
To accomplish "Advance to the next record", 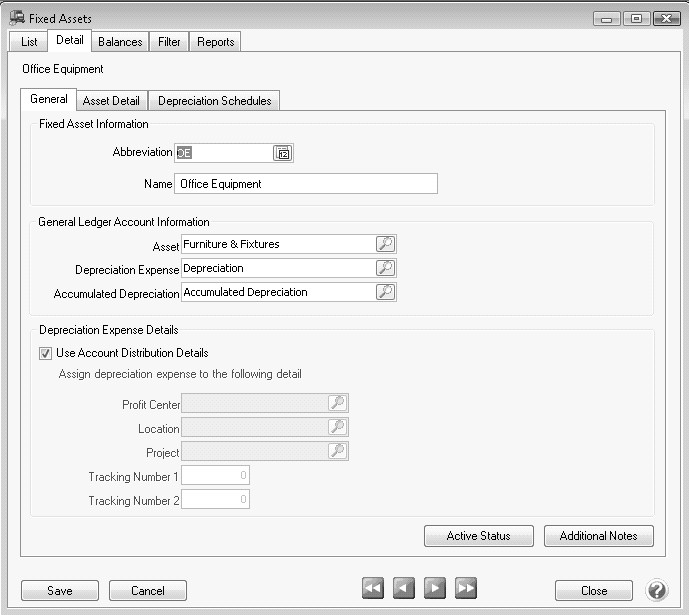I will (x=434, y=589).
